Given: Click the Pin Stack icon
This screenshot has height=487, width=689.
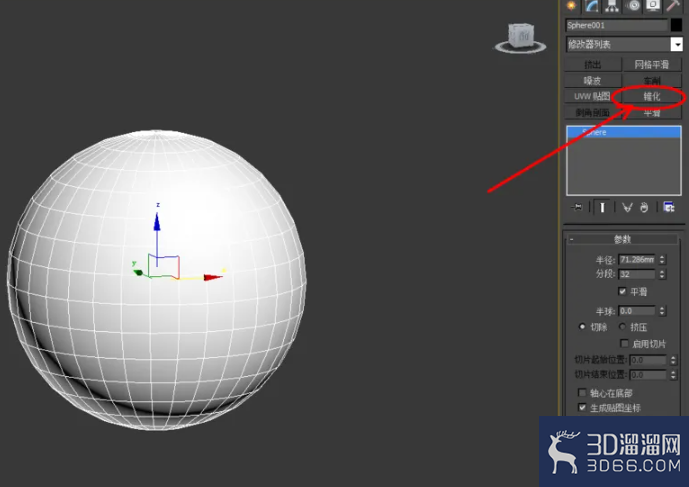Looking at the screenshot, I should point(577,207).
